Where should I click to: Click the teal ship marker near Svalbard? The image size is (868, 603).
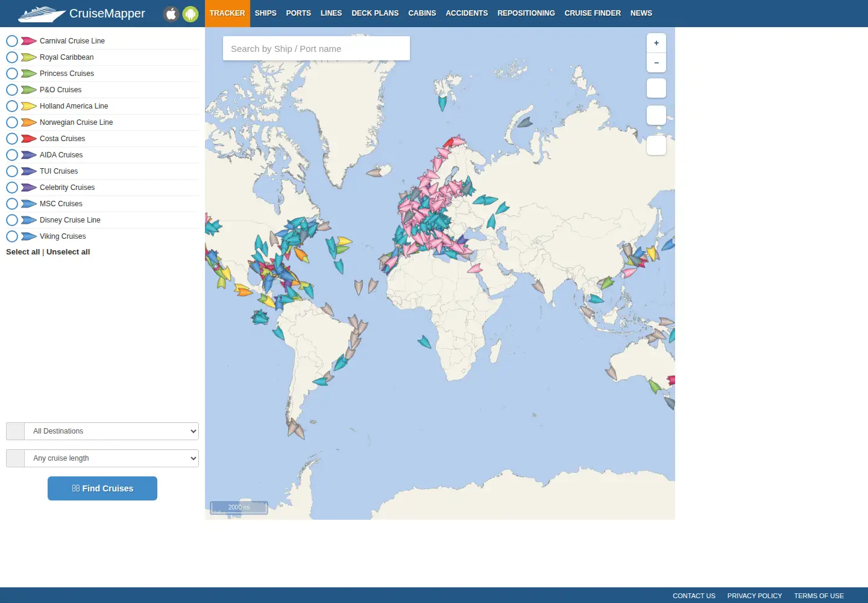(x=442, y=103)
